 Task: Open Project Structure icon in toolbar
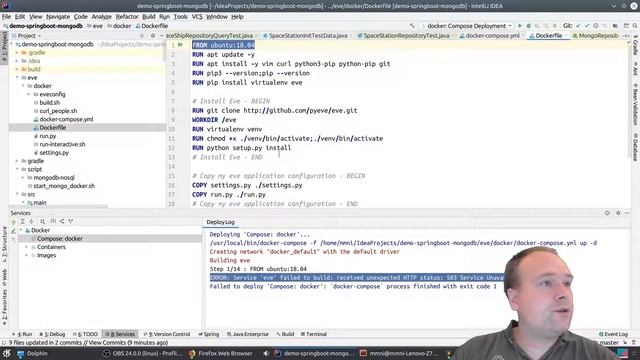click(x=615, y=26)
